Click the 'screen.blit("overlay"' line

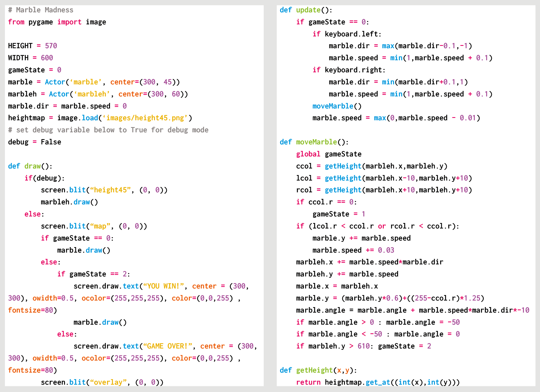click(102, 382)
